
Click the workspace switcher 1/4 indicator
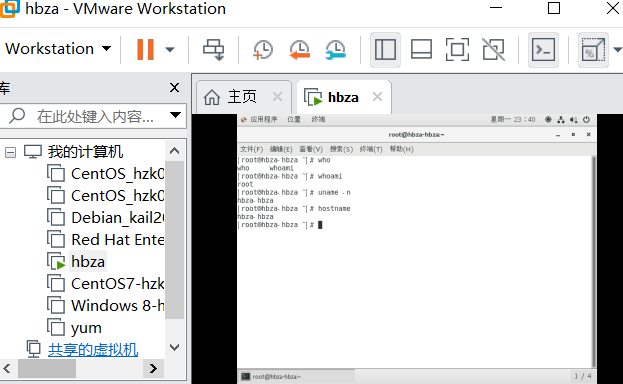pyautogui.click(x=582, y=376)
